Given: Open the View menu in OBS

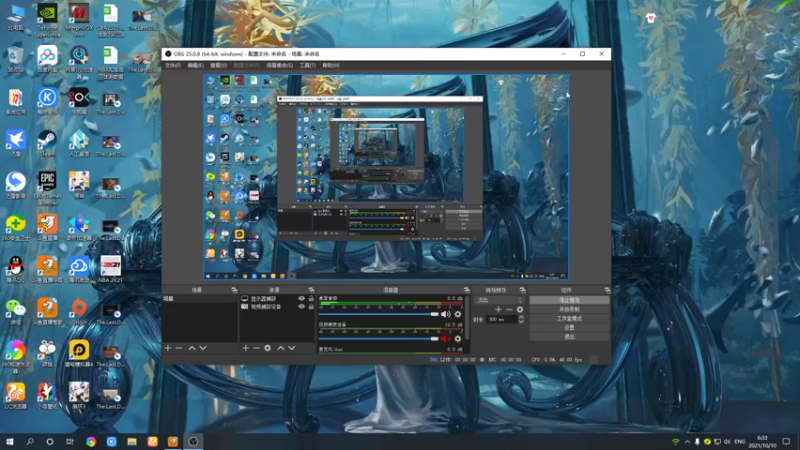Looking at the screenshot, I should click(218, 65).
